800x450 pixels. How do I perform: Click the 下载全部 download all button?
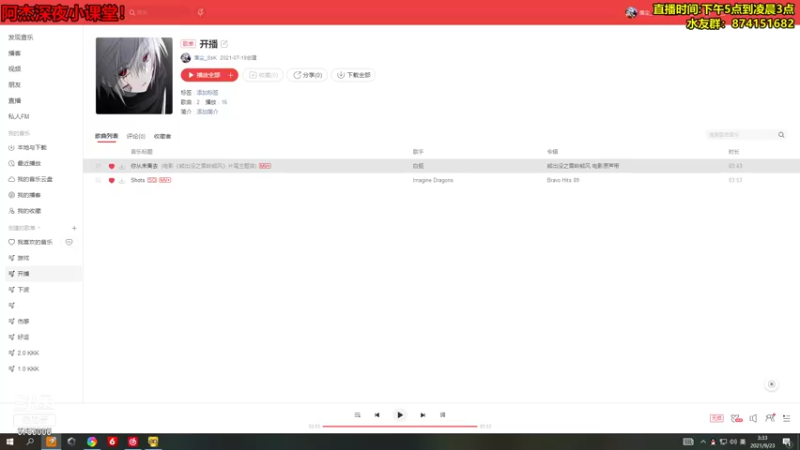pyautogui.click(x=354, y=75)
